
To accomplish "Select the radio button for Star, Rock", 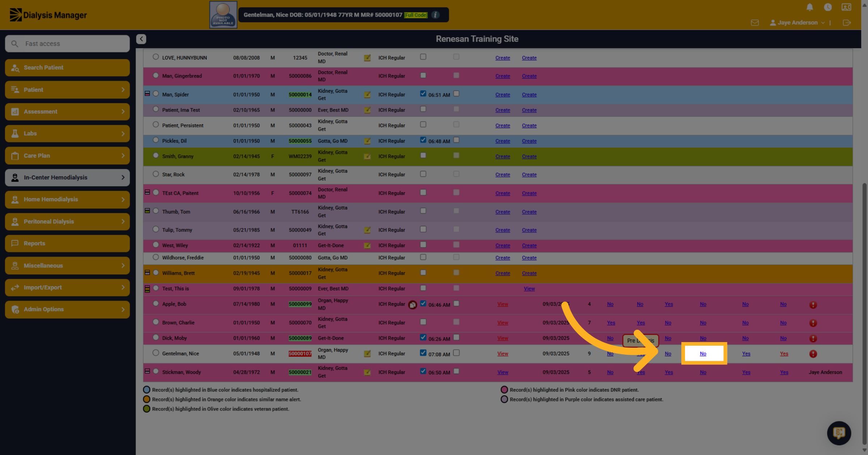I will point(156,174).
